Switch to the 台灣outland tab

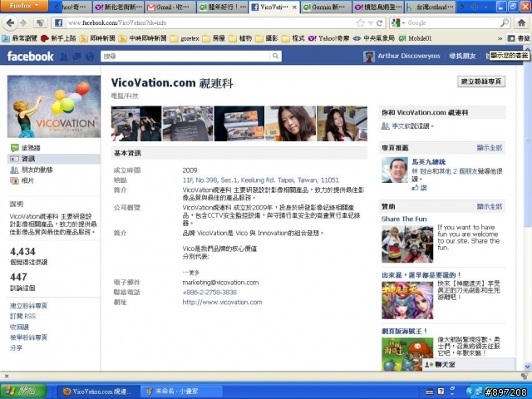click(x=430, y=7)
